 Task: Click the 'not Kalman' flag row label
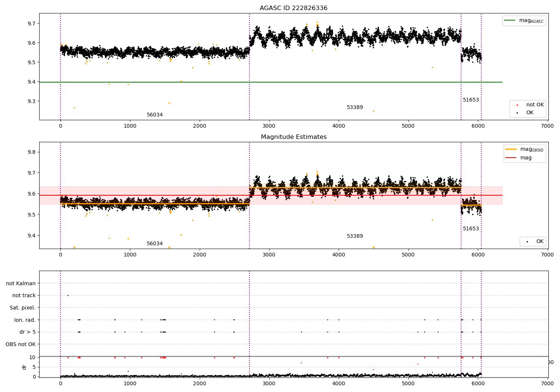coord(21,284)
